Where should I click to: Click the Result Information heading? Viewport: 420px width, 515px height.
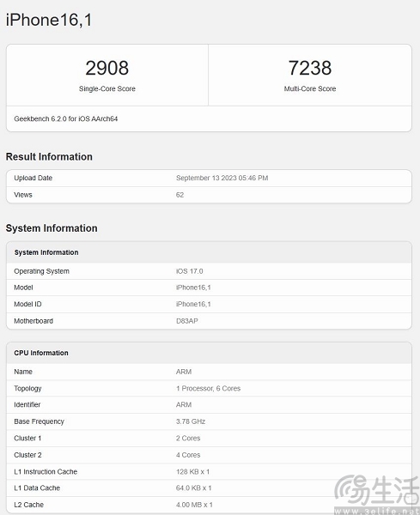tap(49, 157)
